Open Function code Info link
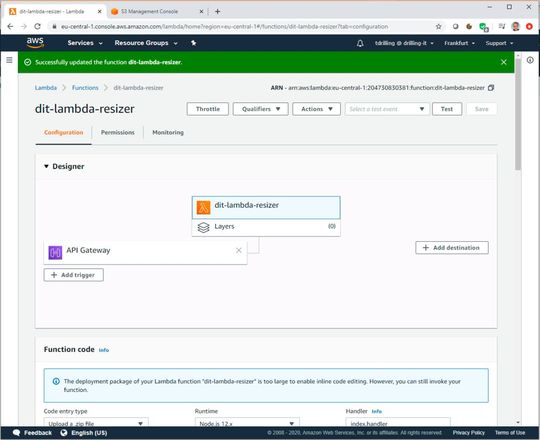540x440 pixels. tap(104, 350)
